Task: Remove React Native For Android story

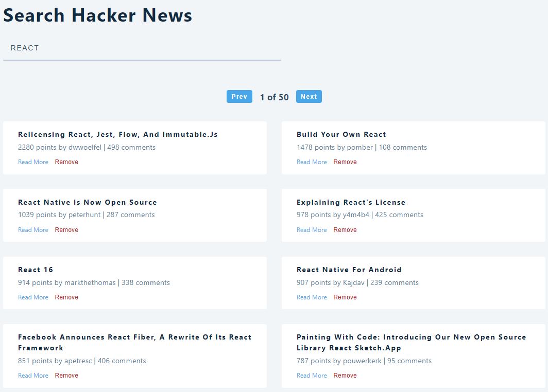Action: (x=345, y=297)
